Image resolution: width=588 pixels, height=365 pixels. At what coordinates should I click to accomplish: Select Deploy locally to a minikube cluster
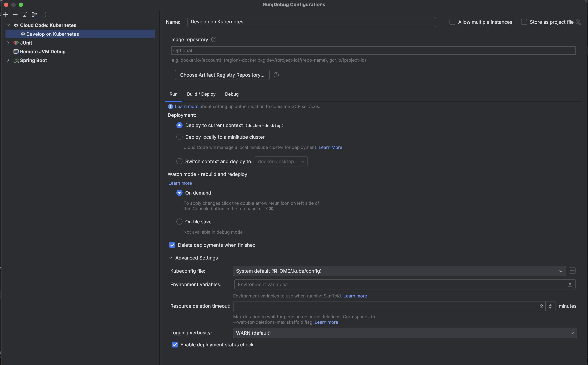click(179, 137)
